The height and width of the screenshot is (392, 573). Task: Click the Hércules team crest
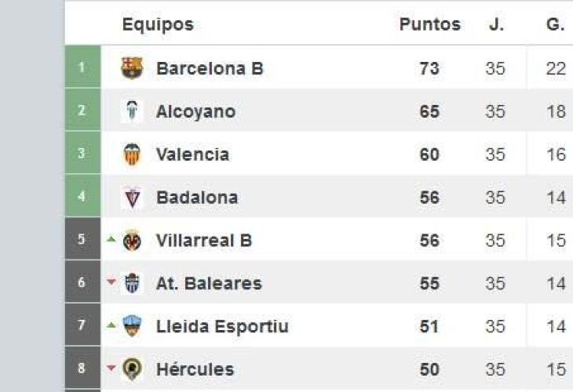pyautogui.click(x=132, y=369)
